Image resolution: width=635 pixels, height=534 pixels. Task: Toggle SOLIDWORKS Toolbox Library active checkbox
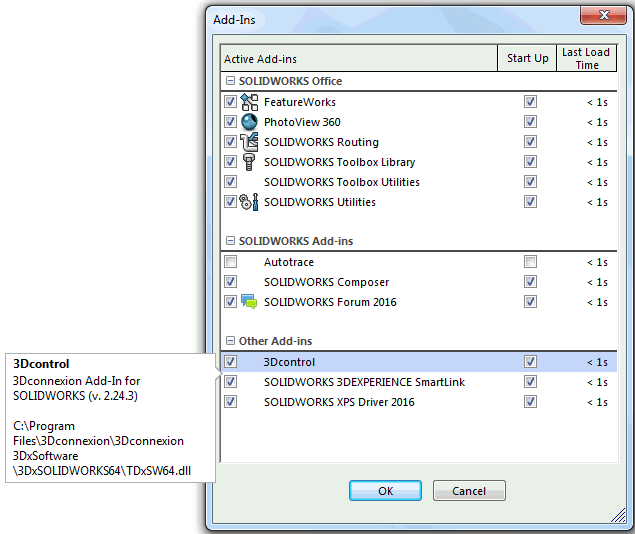click(230, 162)
